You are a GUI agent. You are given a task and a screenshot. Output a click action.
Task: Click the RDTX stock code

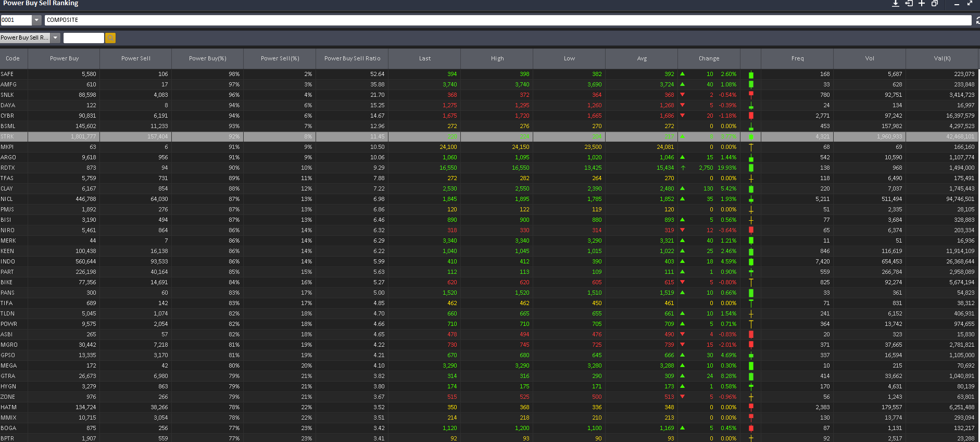coord(8,168)
